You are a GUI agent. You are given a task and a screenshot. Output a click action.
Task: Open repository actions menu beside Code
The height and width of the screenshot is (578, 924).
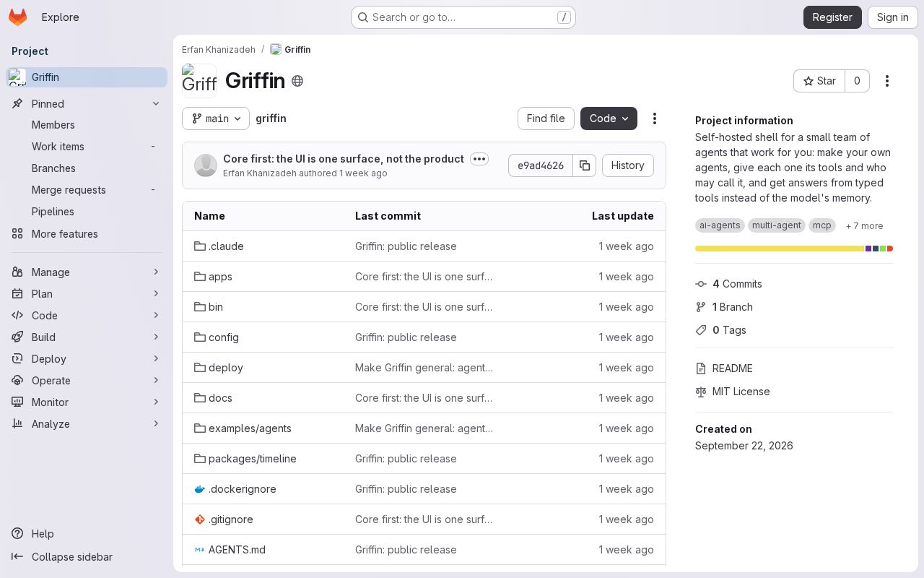pos(655,118)
